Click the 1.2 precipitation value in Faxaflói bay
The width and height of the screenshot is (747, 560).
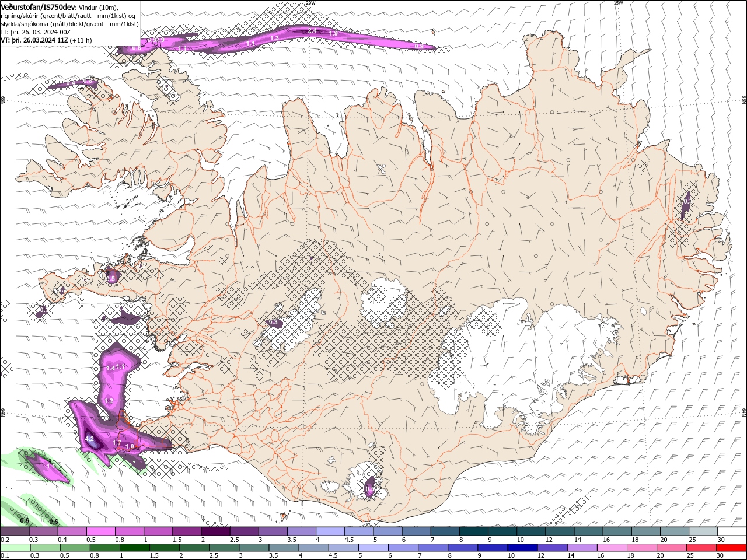(x=109, y=401)
